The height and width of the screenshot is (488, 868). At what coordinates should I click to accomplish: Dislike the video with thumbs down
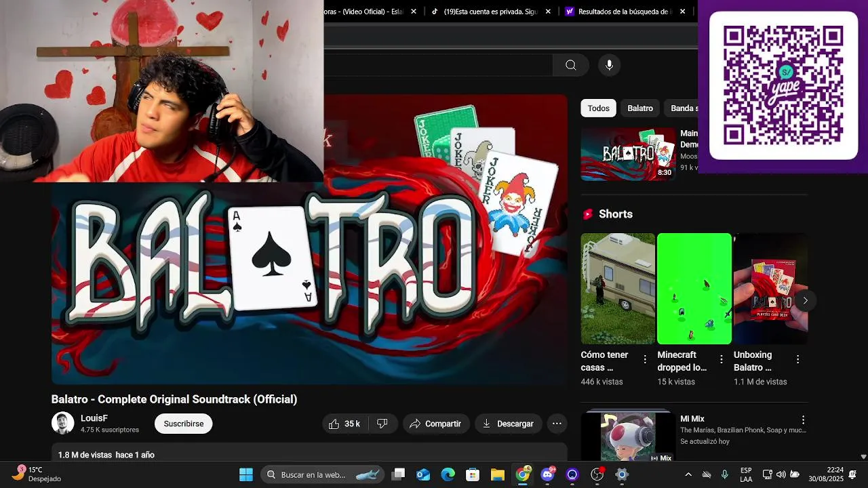tap(382, 424)
